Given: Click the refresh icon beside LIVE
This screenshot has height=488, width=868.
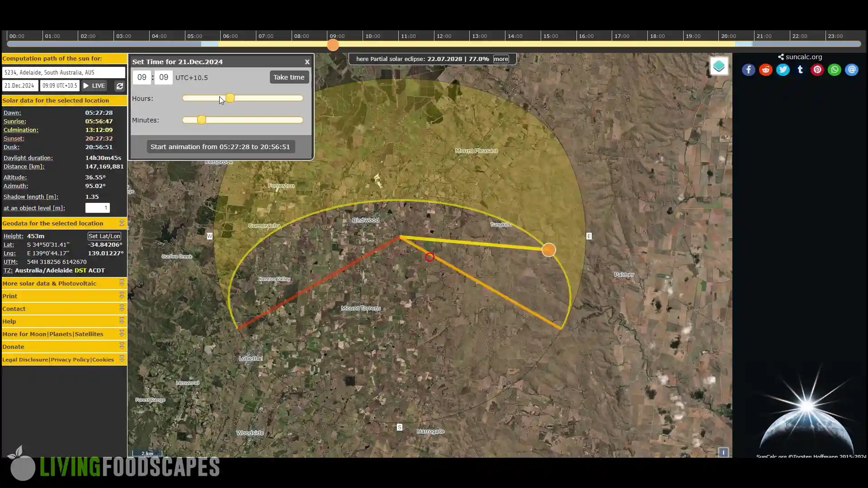Looking at the screenshot, I should click(x=119, y=86).
